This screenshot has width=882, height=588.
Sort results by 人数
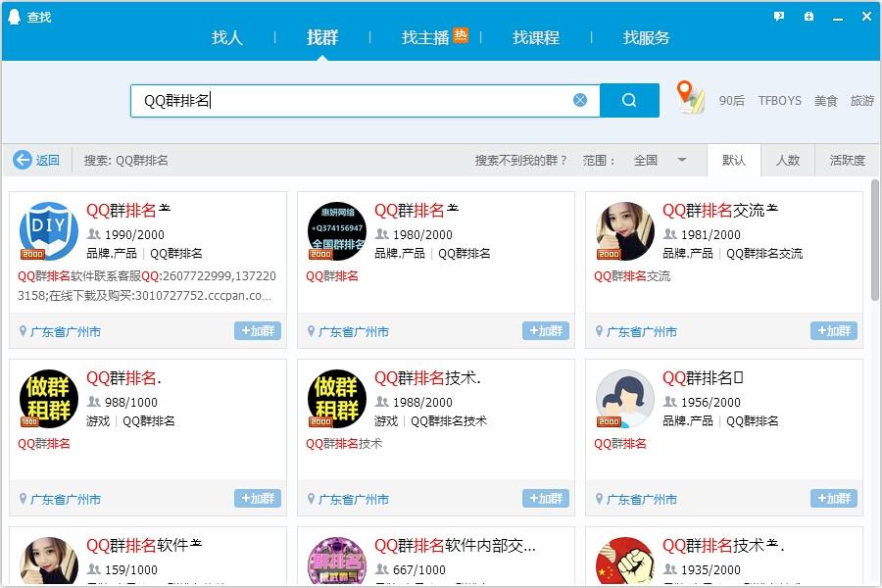click(x=788, y=160)
